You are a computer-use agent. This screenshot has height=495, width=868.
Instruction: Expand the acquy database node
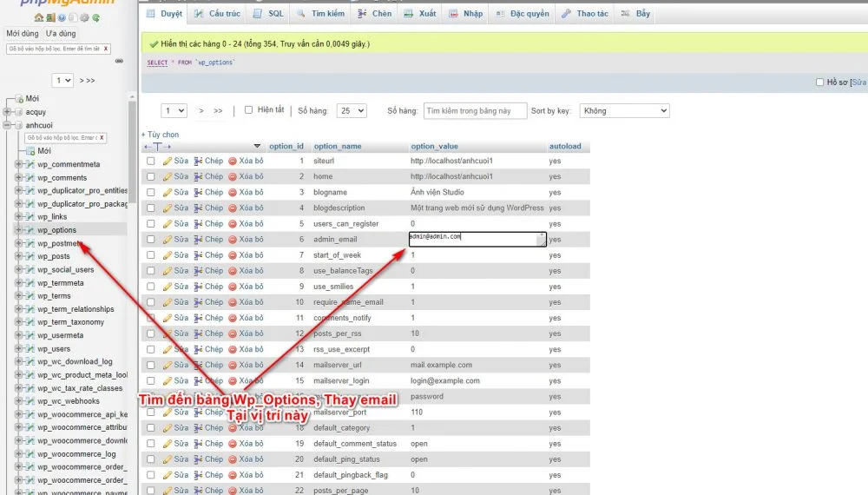click(7, 112)
